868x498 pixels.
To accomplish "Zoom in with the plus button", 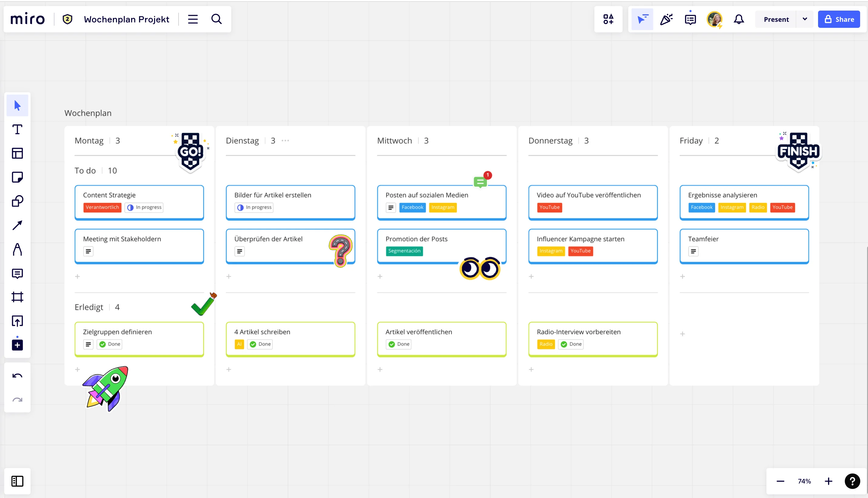I will [x=828, y=481].
